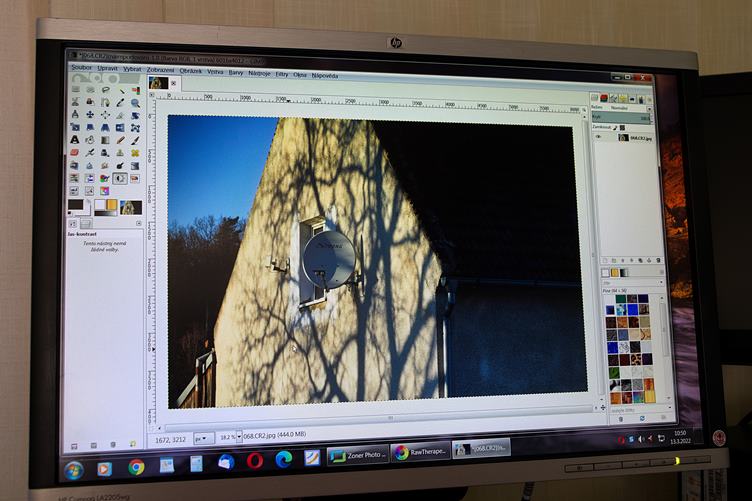Viewport: 752px width, 501px height.
Task: Open the Nápověda menu
Action: click(x=325, y=75)
